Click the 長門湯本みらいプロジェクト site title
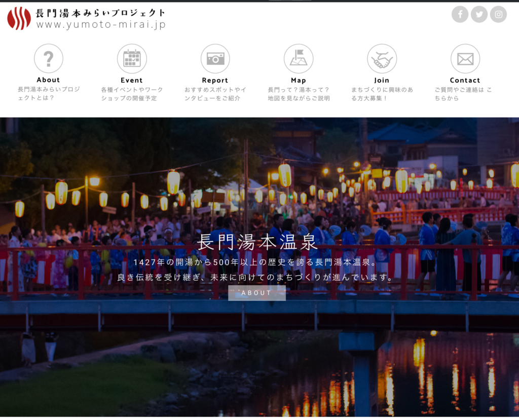Viewport: 519px width, 420px height. (101, 13)
